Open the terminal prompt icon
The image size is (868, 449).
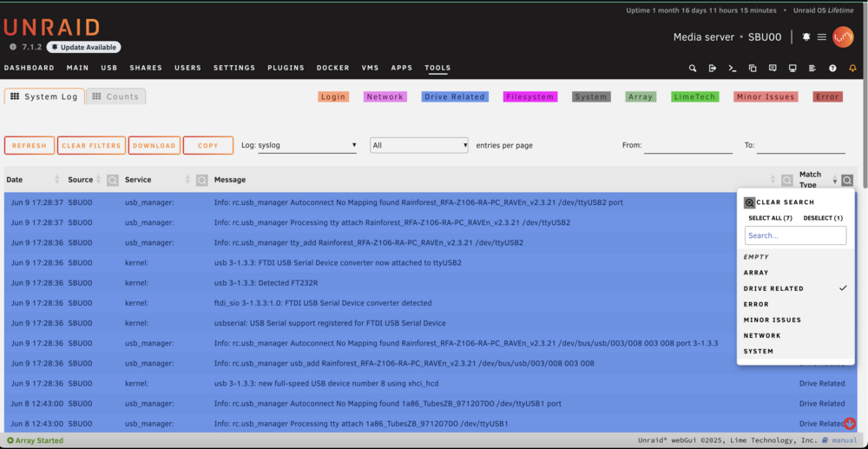(x=733, y=68)
